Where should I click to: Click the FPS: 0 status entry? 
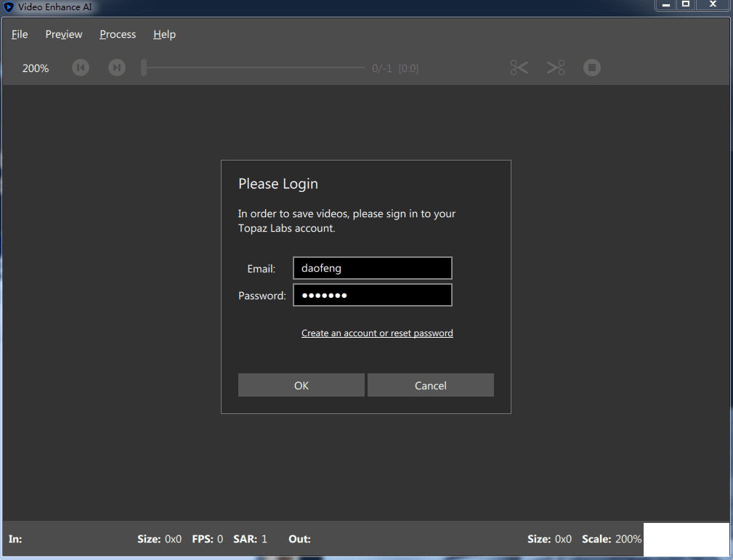click(x=208, y=539)
